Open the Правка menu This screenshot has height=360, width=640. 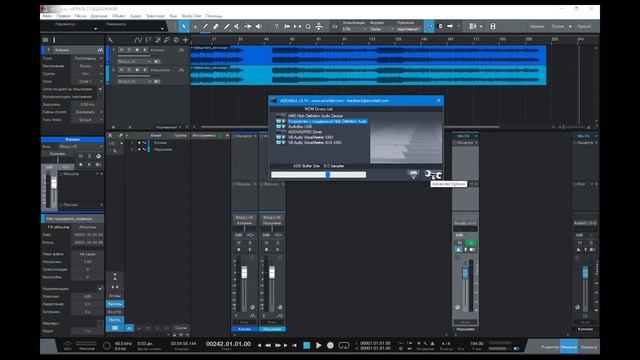(63, 16)
